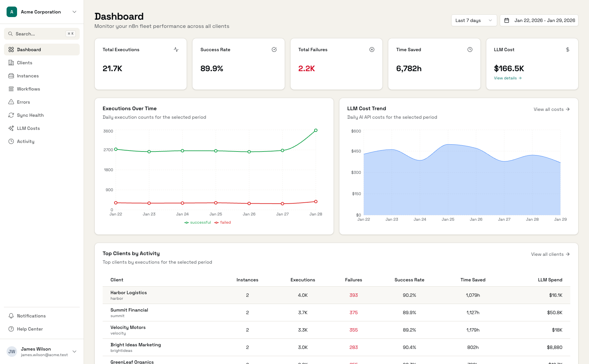Open the Workflows menu item
Screen dimensions: 589x364
(29, 89)
